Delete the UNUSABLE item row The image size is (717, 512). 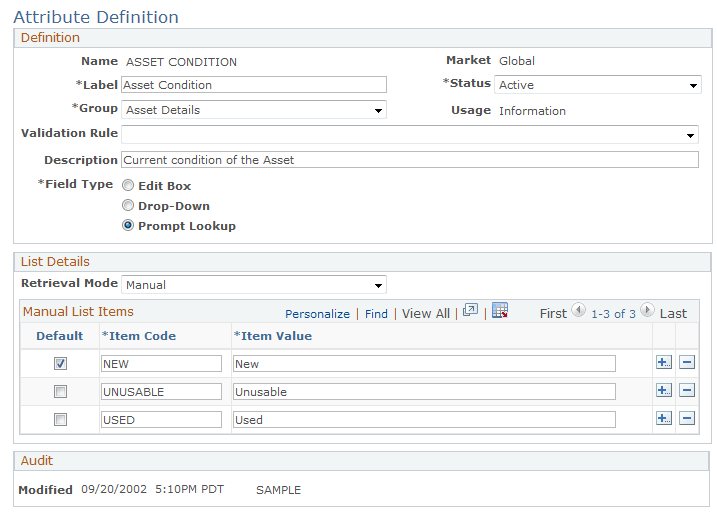pyautogui.click(x=687, y=390)
